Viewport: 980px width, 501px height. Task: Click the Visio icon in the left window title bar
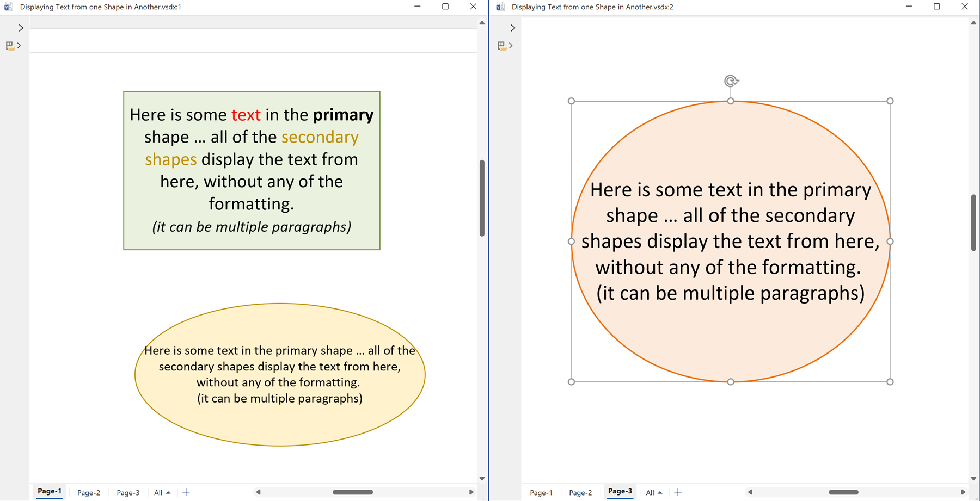(8, 7)
